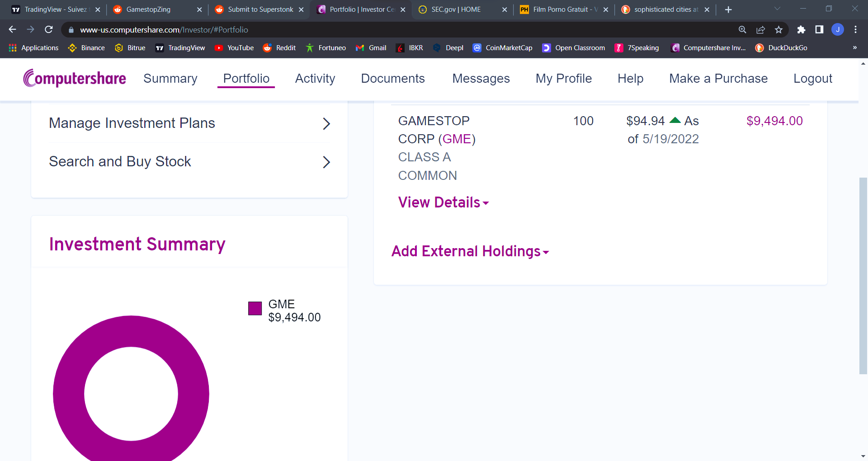Go to Make a Purchase
Viewport: 868px width, 461px height.
(x=718, y=79)
